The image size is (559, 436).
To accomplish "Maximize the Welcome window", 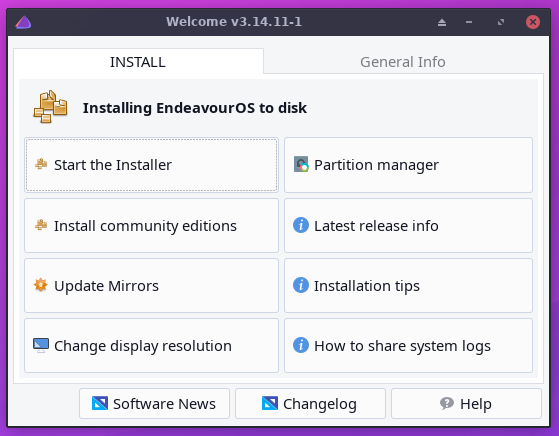I will click(x=501, y=22).
